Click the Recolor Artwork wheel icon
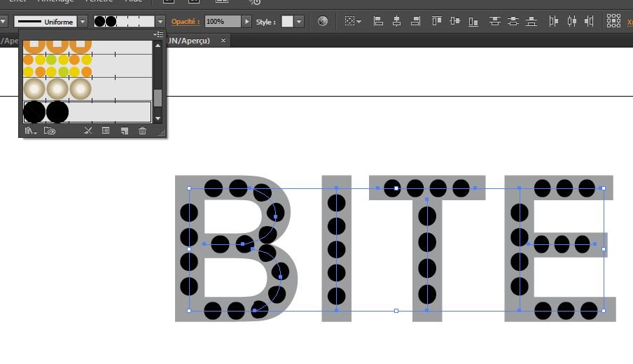This screenshot has width=633, height=364. click(x=323, y=22)
